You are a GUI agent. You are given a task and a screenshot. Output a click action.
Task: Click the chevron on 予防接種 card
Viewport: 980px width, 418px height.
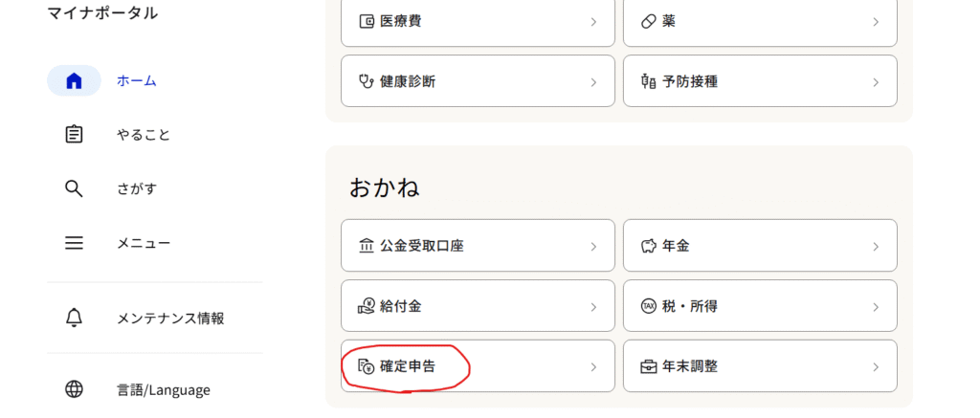[875, 81]
